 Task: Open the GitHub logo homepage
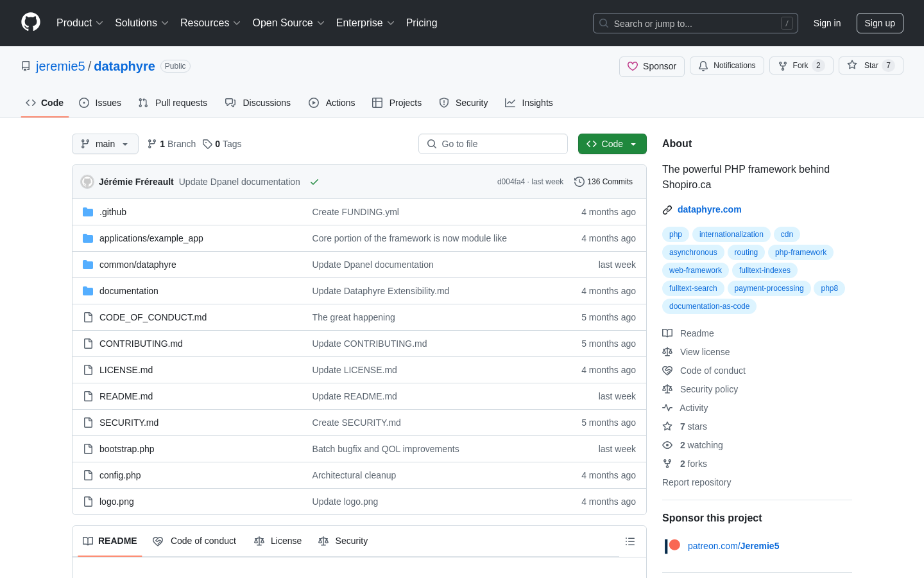click(x=31, y=22)
